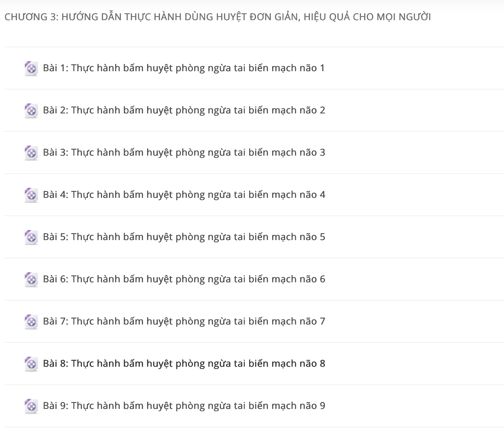Go to the Bài 4 lesson link

184,195
